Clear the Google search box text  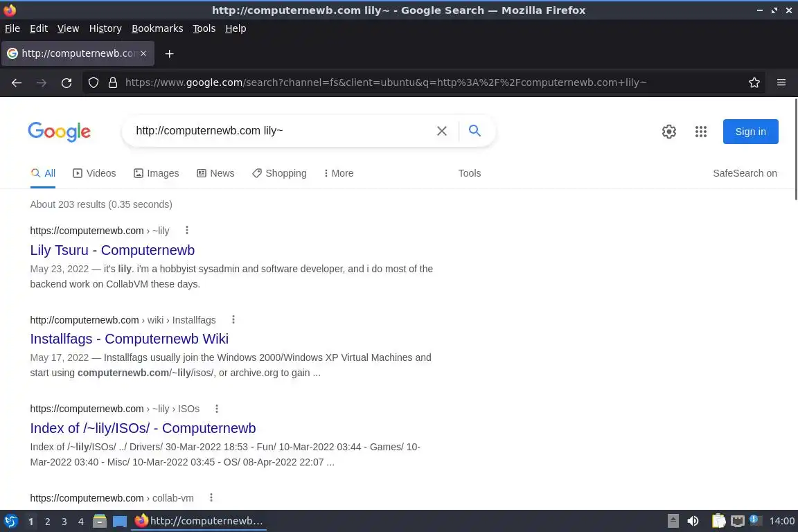(442, 131)
